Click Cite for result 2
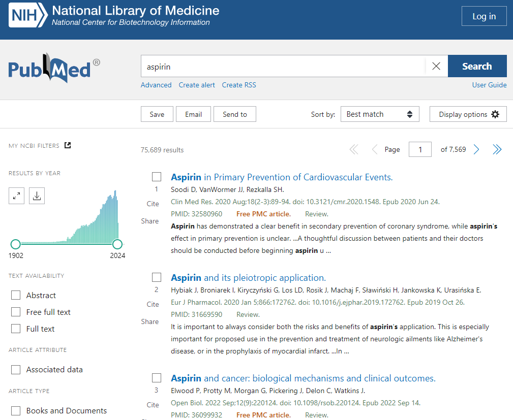The height and width of the screenshot is (420, 513). click(x=153, y=304)
